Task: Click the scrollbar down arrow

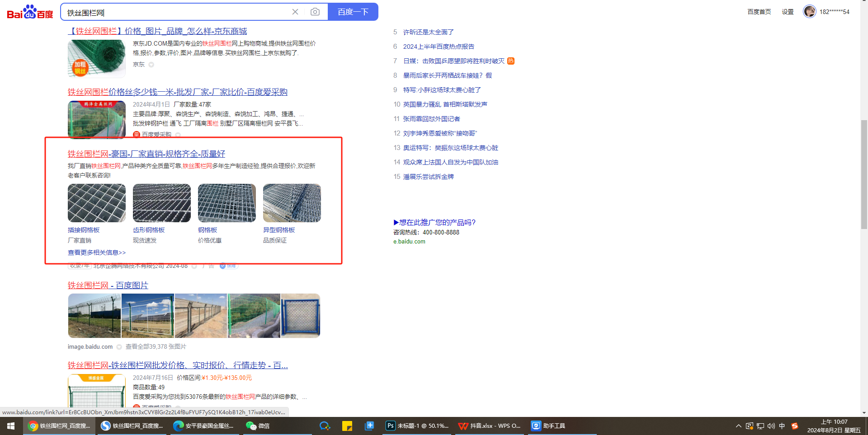Action: (x=864, y=413)
